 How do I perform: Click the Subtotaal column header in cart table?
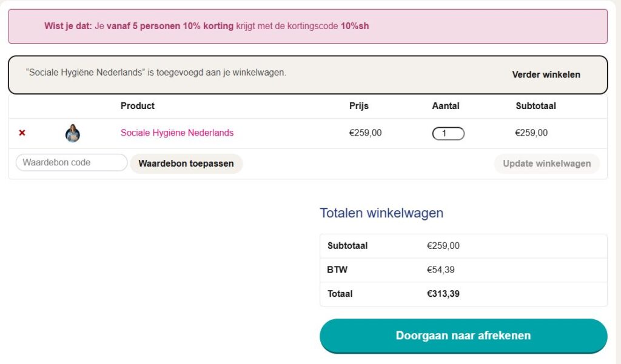tap(535, 106)
